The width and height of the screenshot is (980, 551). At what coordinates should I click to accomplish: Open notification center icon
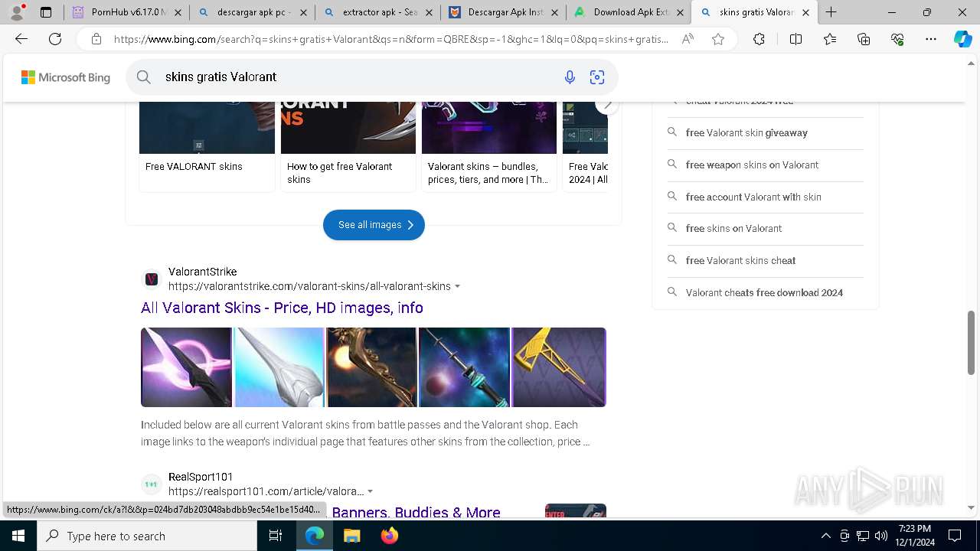pyautogui.click(x=955, y=536)
